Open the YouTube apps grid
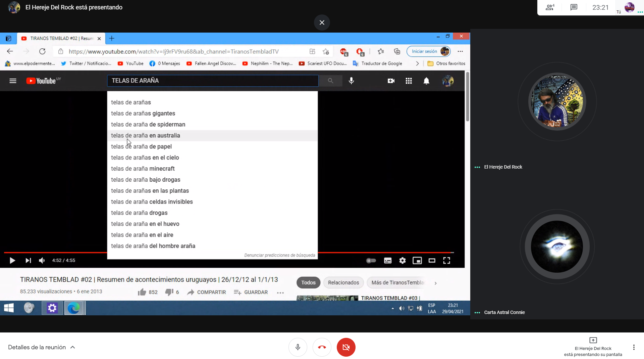Image resolution: width=644 pixels, height=359 pixels. [x=409, y=81]
